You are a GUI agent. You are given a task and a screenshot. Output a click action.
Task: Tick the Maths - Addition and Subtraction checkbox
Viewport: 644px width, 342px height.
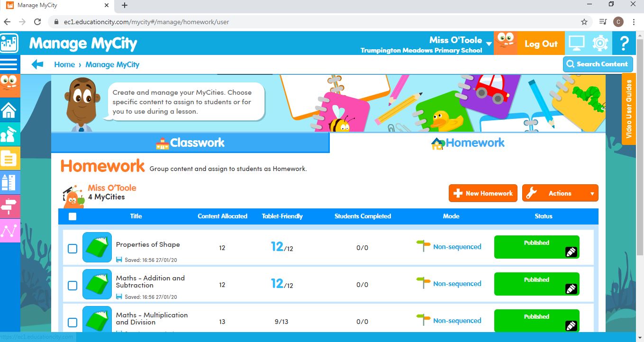pos(72,286)
